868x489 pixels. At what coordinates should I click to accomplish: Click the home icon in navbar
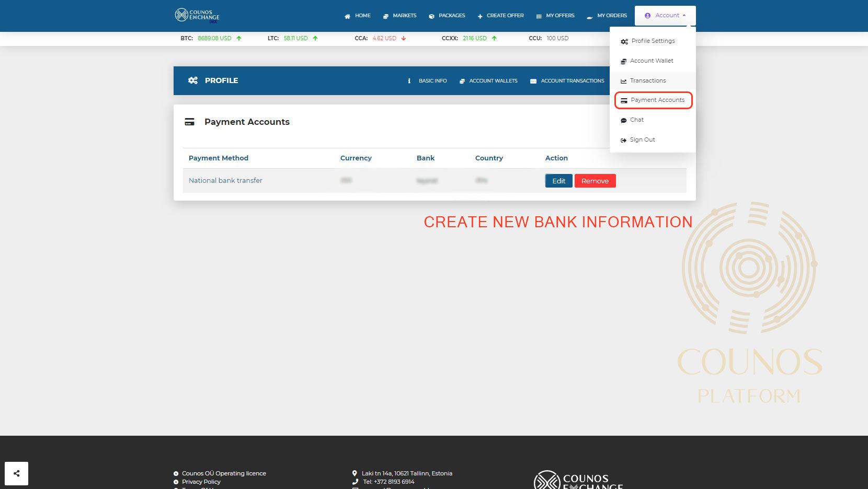347,16
